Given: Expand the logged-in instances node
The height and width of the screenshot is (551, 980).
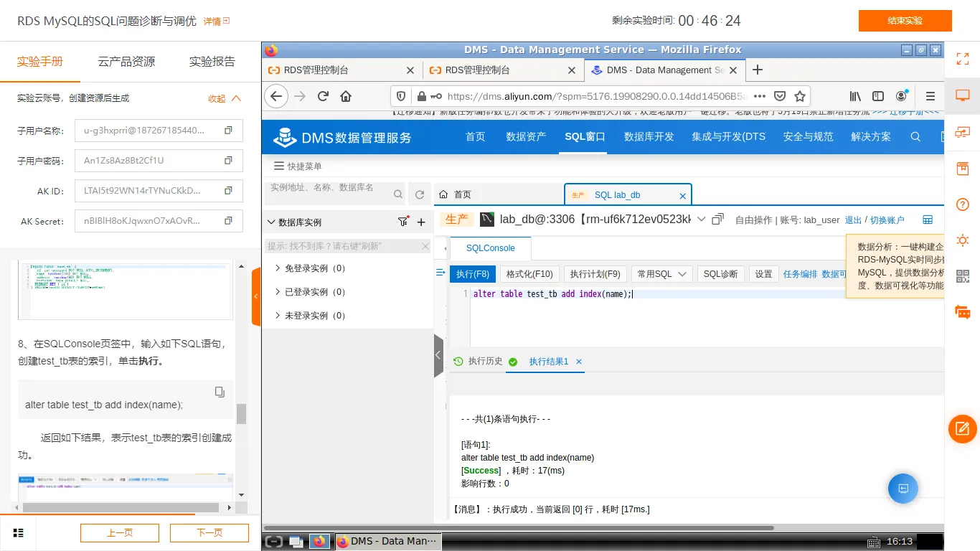Looking at the screenshot, I should [x=278, y=292].
